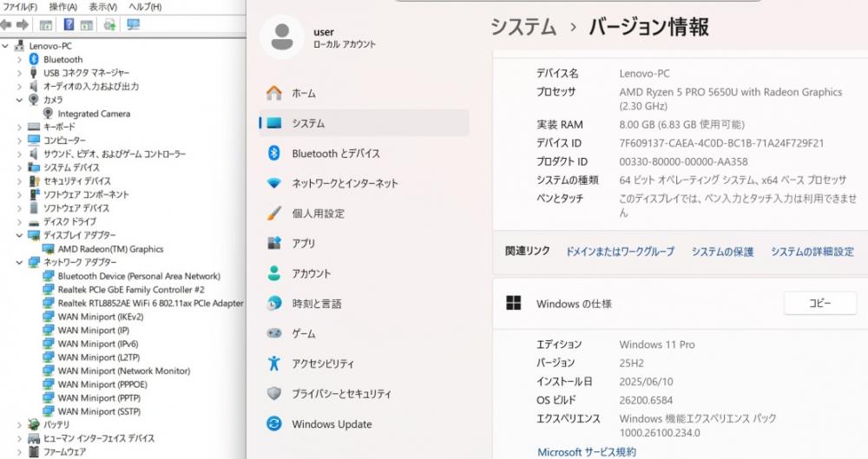This screenshot has height=459, width=868.
Task: Select WAN Miniport (SSTP) entry
Action: click(99, 411)
